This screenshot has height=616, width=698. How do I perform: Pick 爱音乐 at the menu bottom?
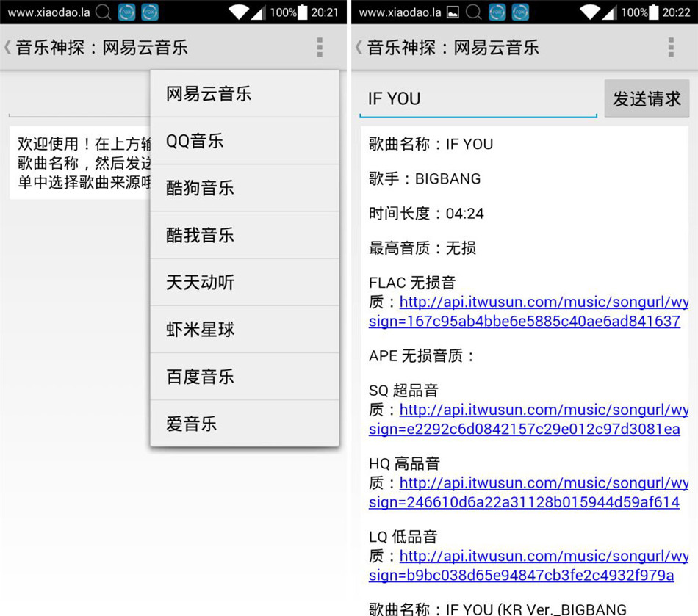[245, 424]
